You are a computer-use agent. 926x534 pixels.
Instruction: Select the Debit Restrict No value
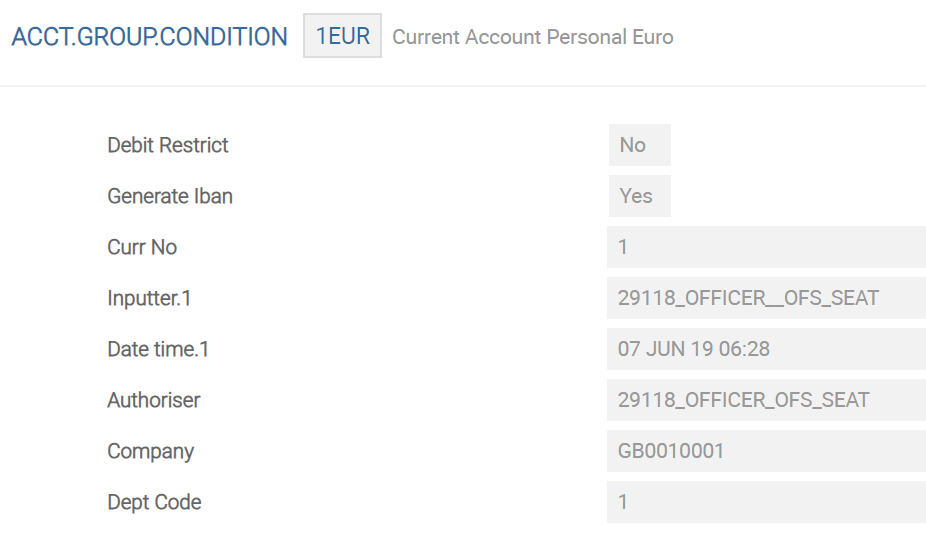pos(639,145)
